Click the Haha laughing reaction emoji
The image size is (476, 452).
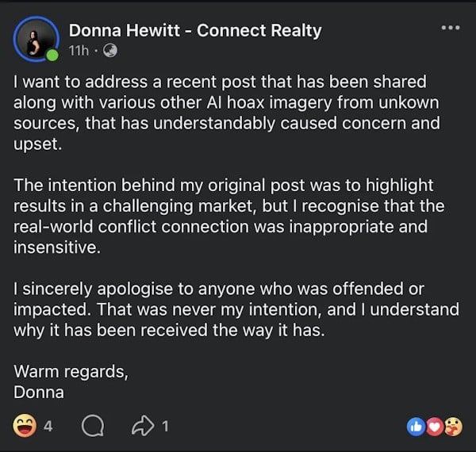(25, 426)
